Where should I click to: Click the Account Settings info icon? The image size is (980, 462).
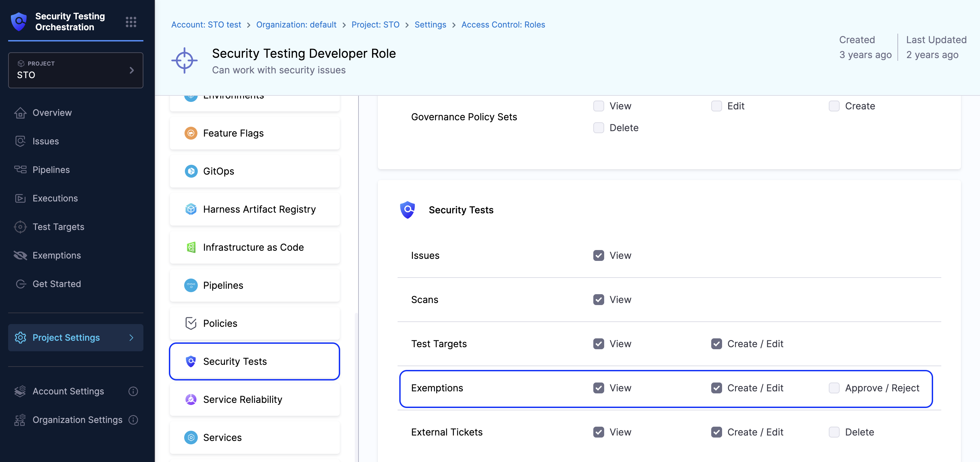click(x=133, y=391)
